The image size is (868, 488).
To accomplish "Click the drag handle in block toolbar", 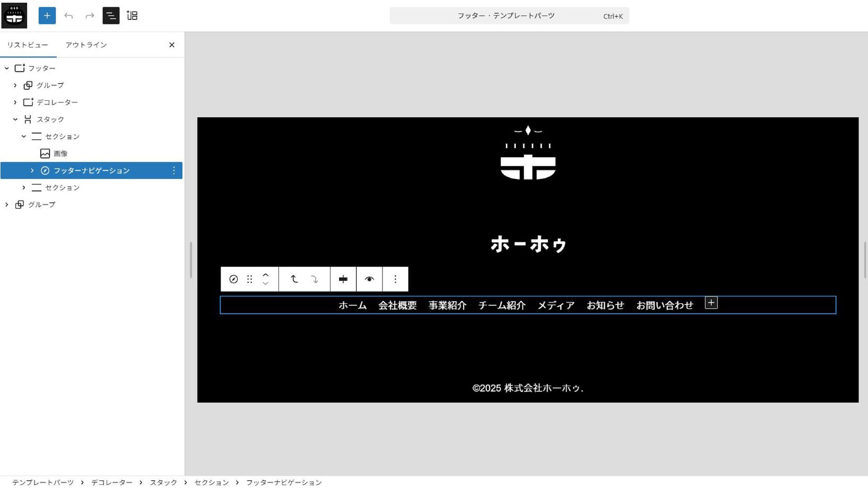I will pyautogui.click(x=250, y=279).
